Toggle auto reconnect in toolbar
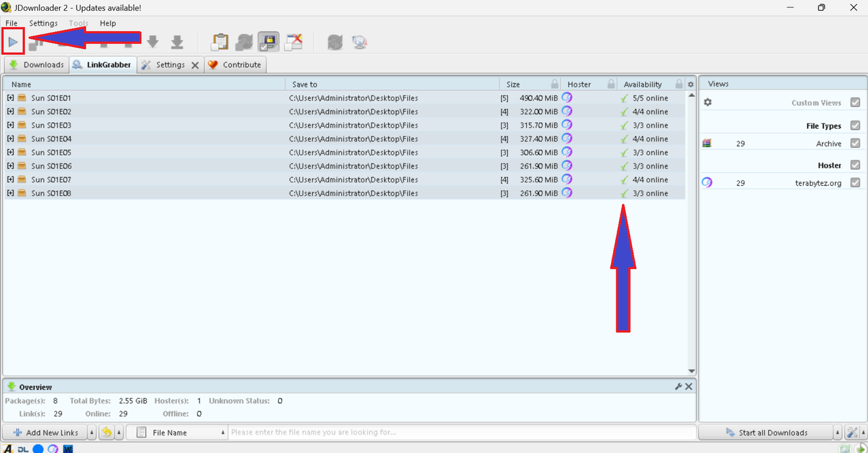 click(x=244, y=42)
